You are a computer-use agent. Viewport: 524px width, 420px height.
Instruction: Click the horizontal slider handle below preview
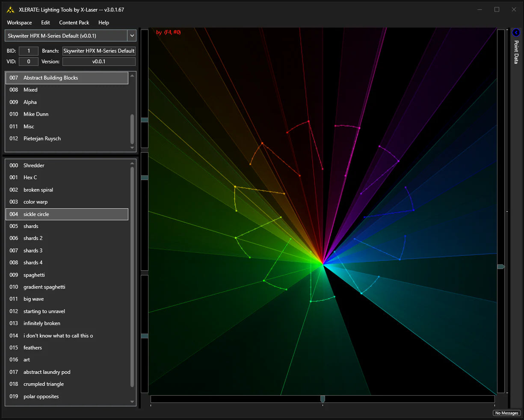click(x=323, y=399)
